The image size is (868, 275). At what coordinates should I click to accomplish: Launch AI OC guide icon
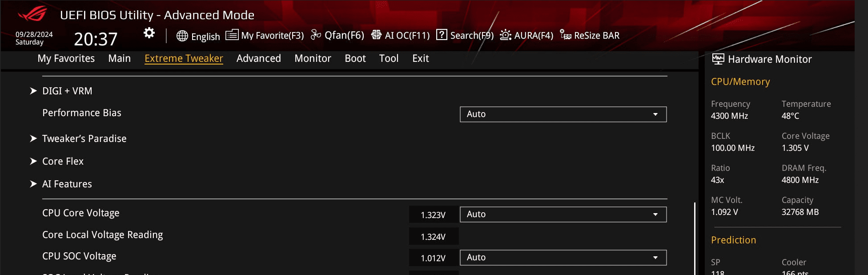click(x=376, y=35)
